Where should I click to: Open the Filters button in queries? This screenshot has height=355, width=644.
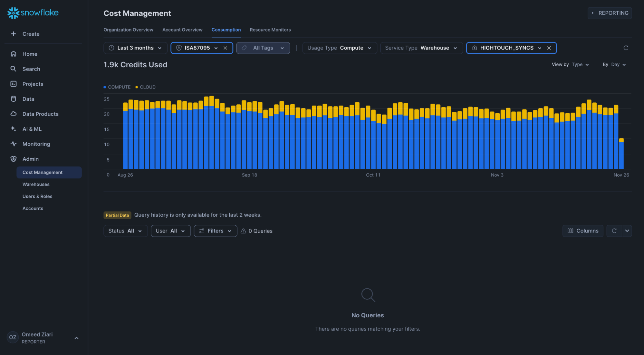pyautogui.click(x=215, y=231)
